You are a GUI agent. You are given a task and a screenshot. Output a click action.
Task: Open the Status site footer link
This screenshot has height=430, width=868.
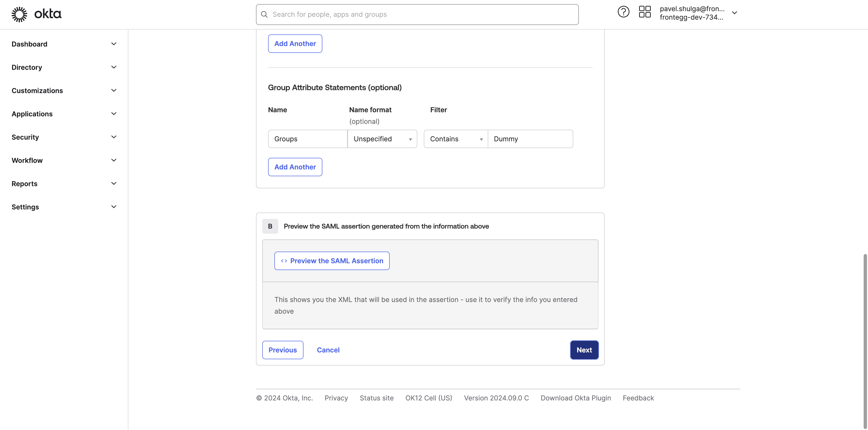click(x=377, y=398)
